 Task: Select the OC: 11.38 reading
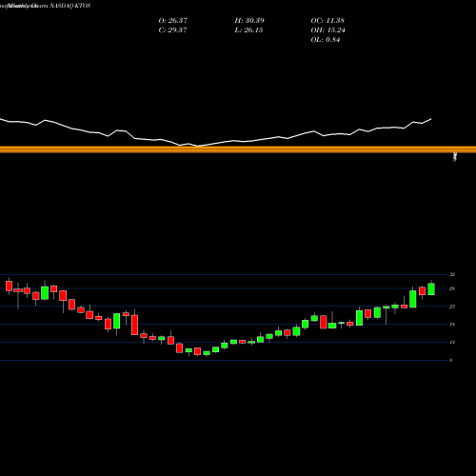point(327,21)
